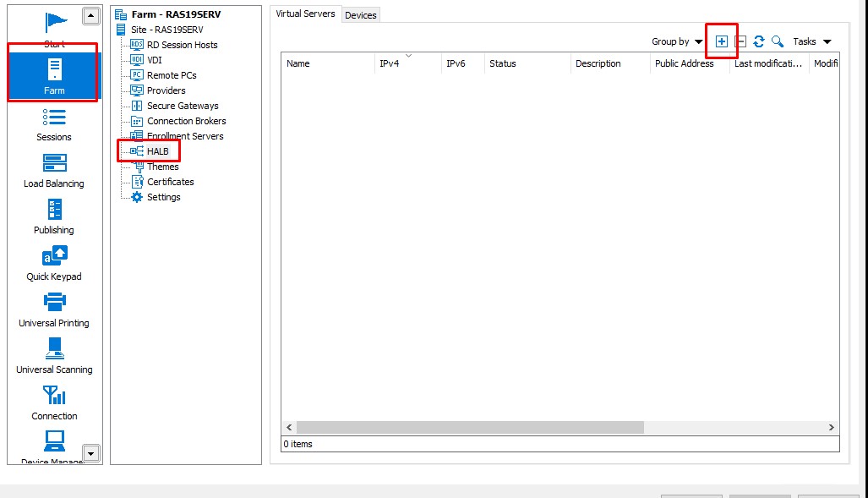868x498 pixels.
Task: Open the Sessions category
Action: pos(54,123)
